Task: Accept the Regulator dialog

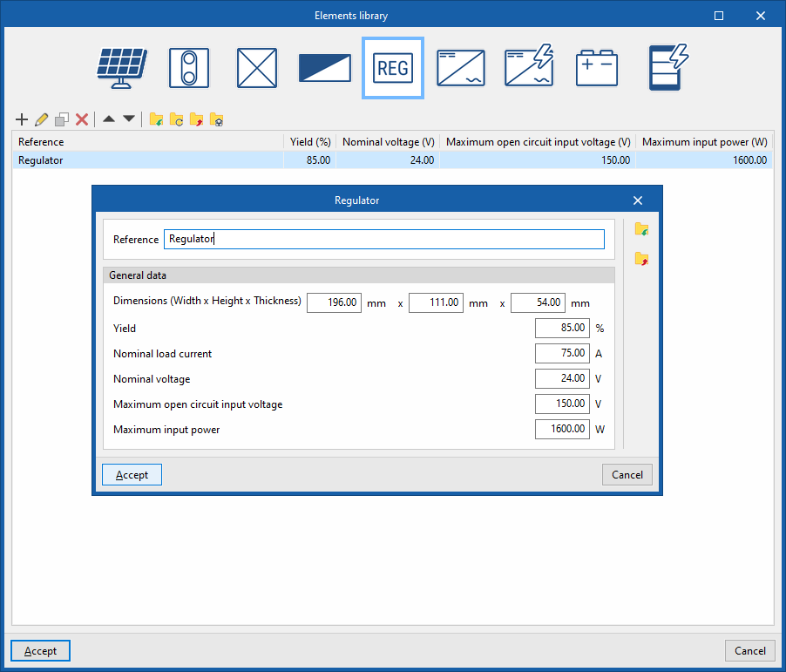Action: pos(132,474)
